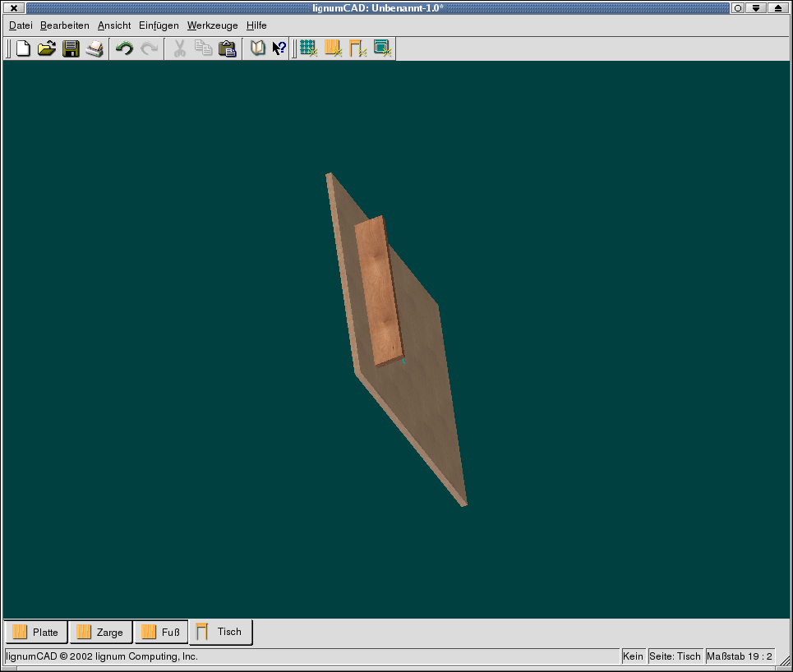Image resolution: width=793 pixels, height=672 pixels.
Task: Switch to the Fuß tab
Action: 161,632
